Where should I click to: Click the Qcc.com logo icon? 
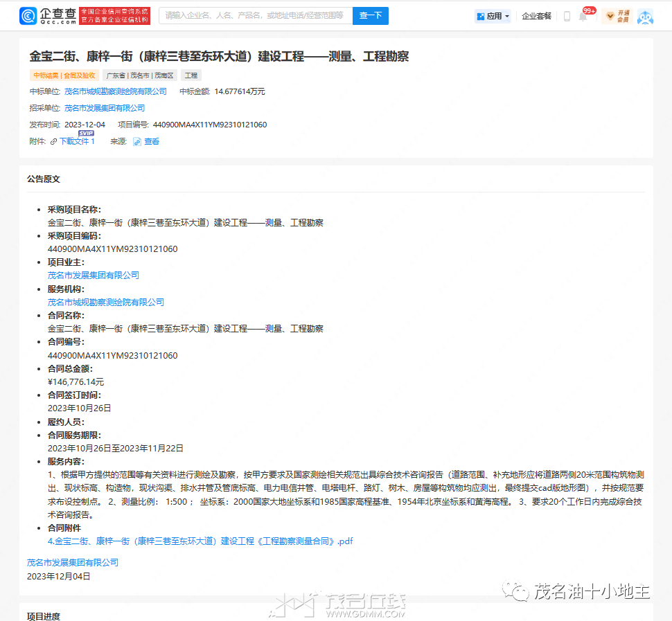click(28, 16)
